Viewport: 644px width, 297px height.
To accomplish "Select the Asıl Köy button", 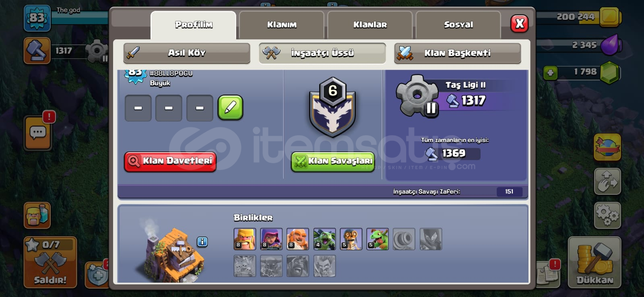I will [187, 53].
